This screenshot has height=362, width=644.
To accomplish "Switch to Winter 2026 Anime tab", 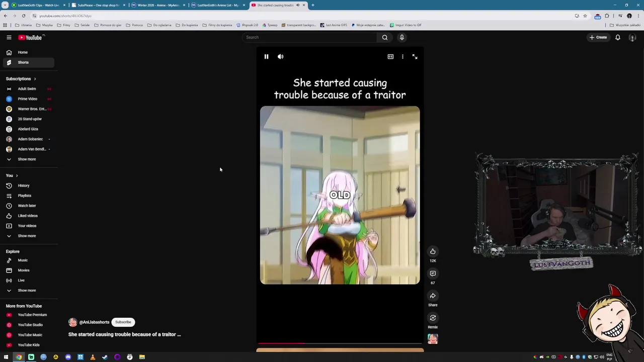I will pyautogui.click(x=158, y=5).
